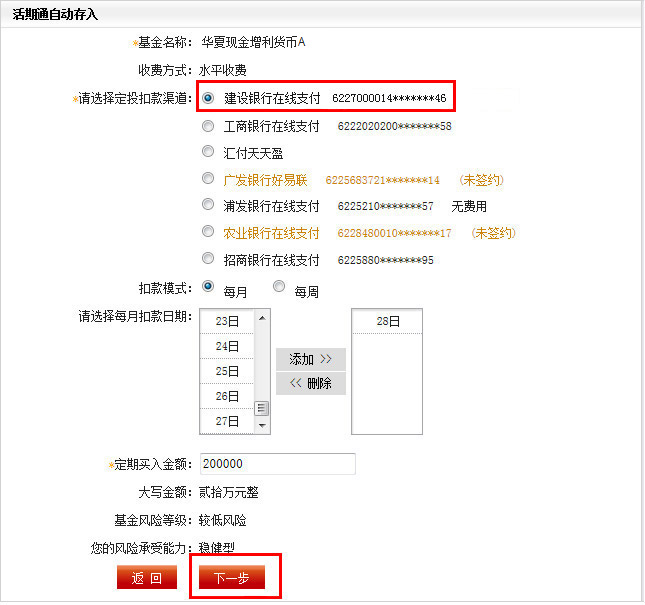Choose 汇付天天盈 as payment channel

click(208, 151)
